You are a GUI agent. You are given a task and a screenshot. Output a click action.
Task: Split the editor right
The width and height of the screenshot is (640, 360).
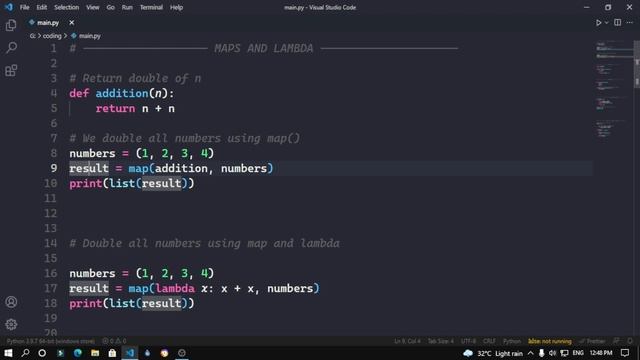coord(618,23)
